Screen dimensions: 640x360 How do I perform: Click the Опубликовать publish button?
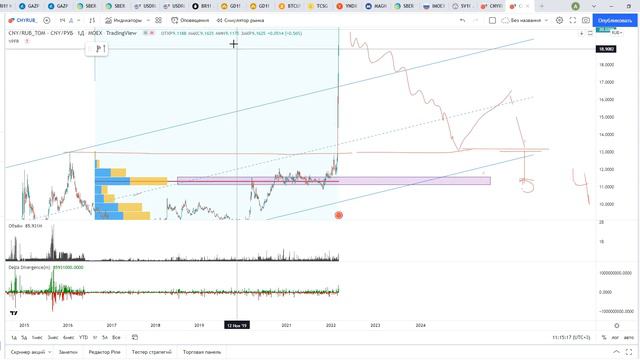pos(614,20)
